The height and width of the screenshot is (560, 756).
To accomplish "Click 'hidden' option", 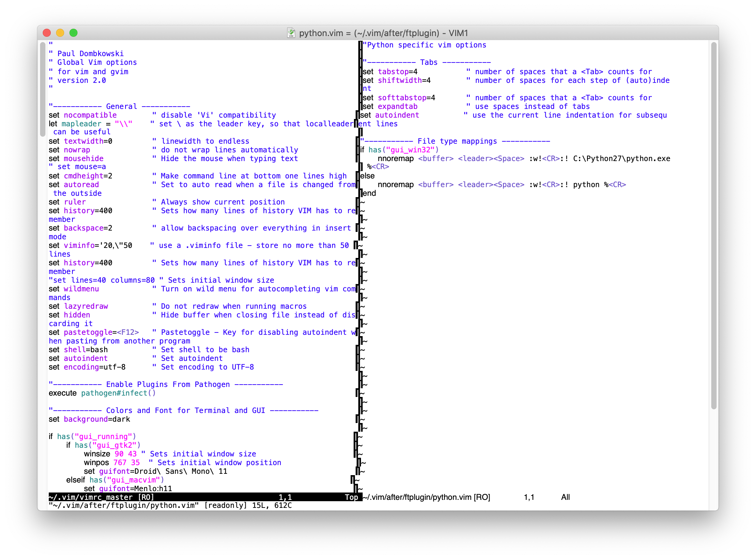I will click(77, 315).
